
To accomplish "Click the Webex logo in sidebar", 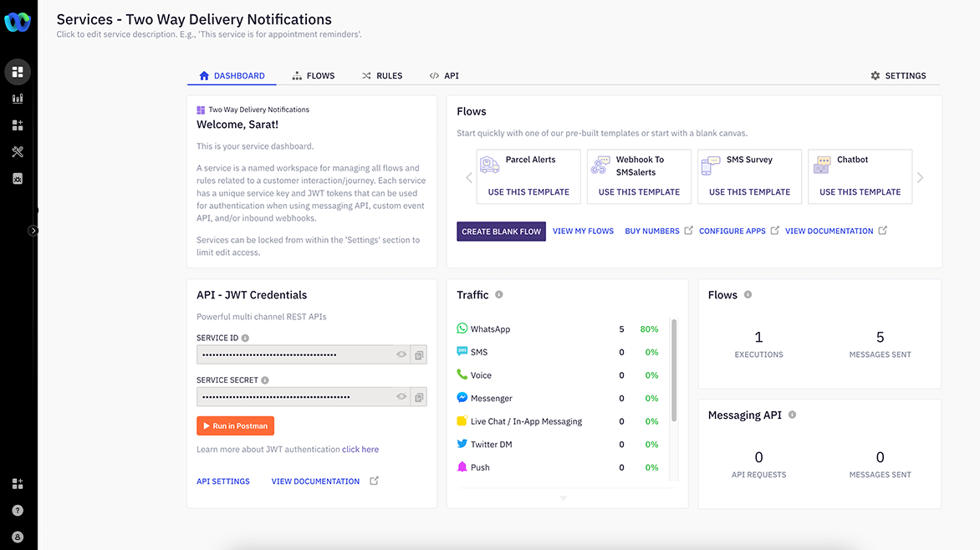I will 18,23.
